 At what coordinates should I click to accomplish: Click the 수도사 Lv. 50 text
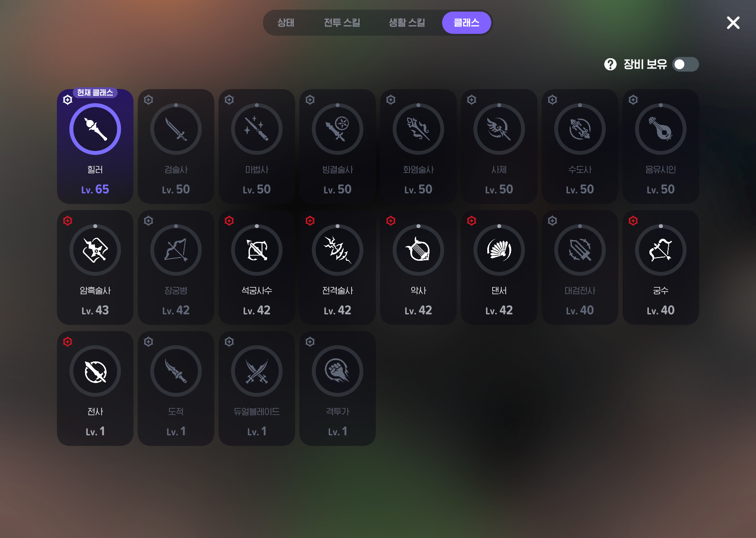[580, 189]
